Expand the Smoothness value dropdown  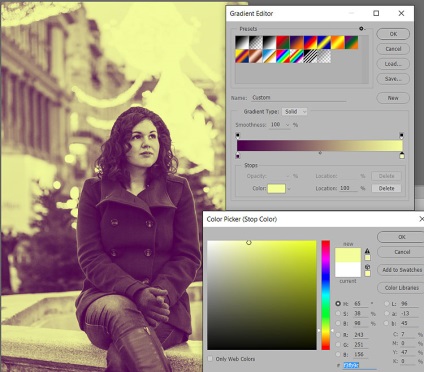pyautogui.click(x=287, y=125)
